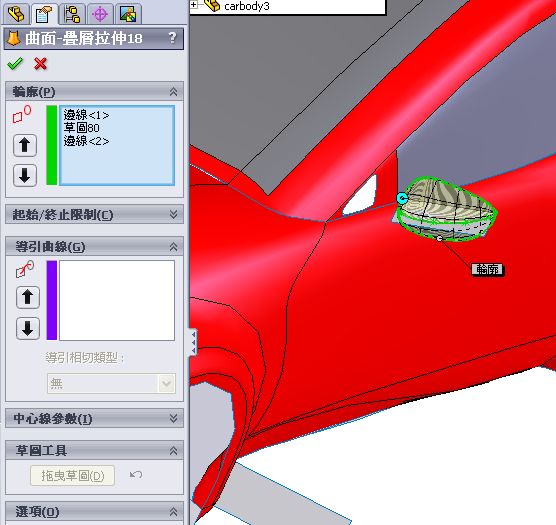Click the guide curve selection icon
This screenshot has width=556, height=525.
[25, 269]
